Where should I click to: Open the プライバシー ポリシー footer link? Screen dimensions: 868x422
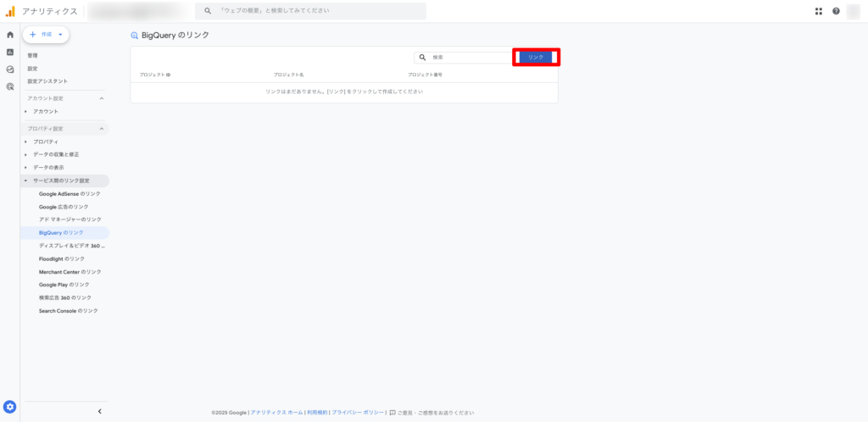pos(358,413)
